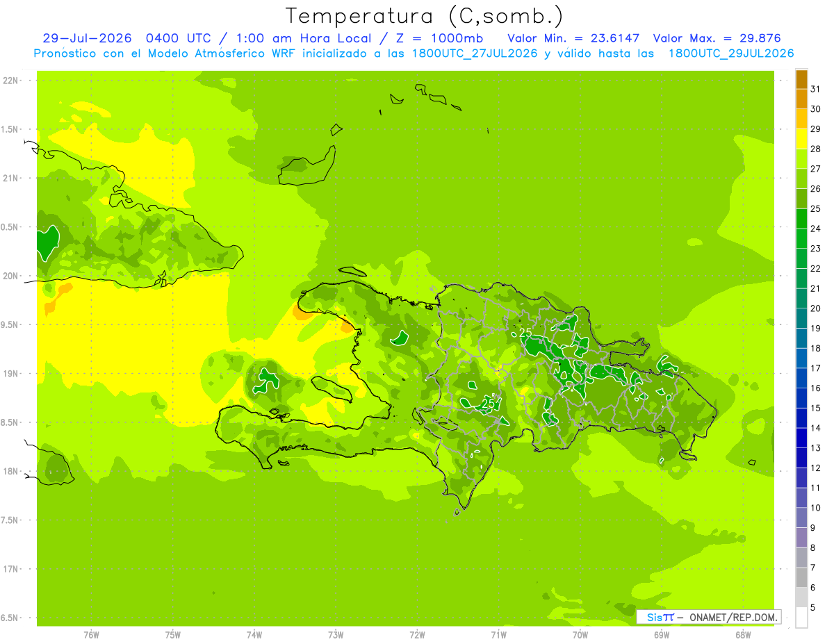Click the 29-Jul-2026 date in header

88,38
